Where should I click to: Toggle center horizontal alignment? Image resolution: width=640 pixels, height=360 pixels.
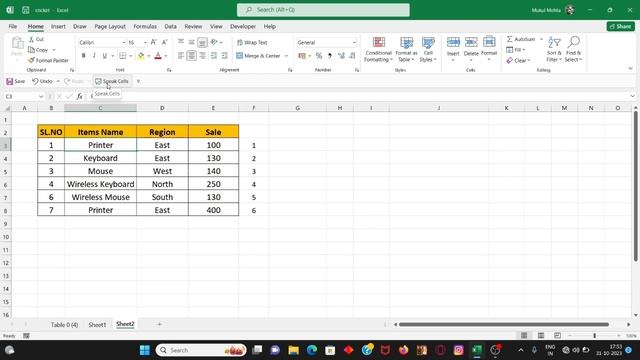point(191,56)
